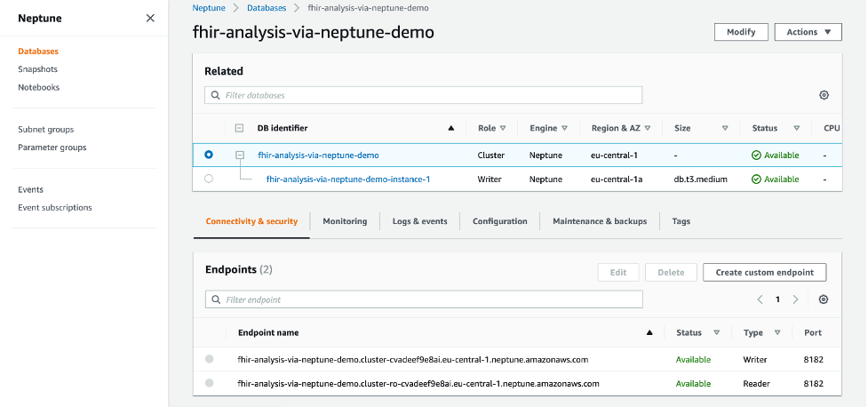Click Create custom endpoint button

coord(764,273)
